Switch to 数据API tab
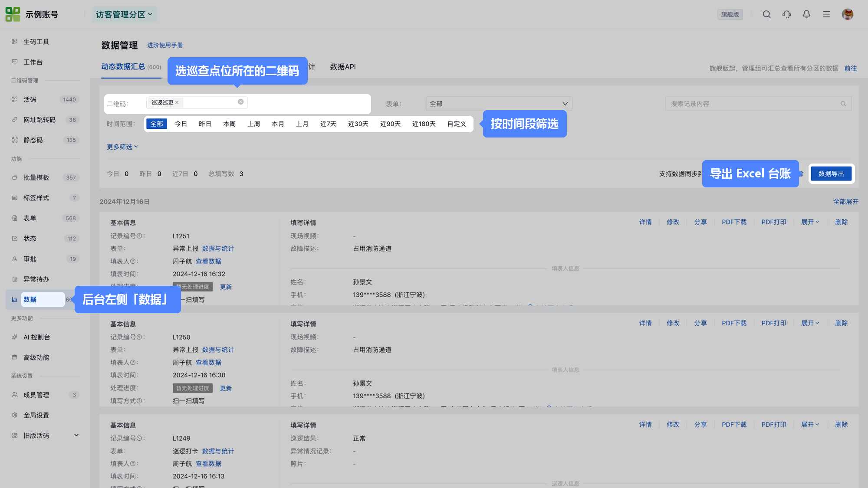 coord(343,67)
